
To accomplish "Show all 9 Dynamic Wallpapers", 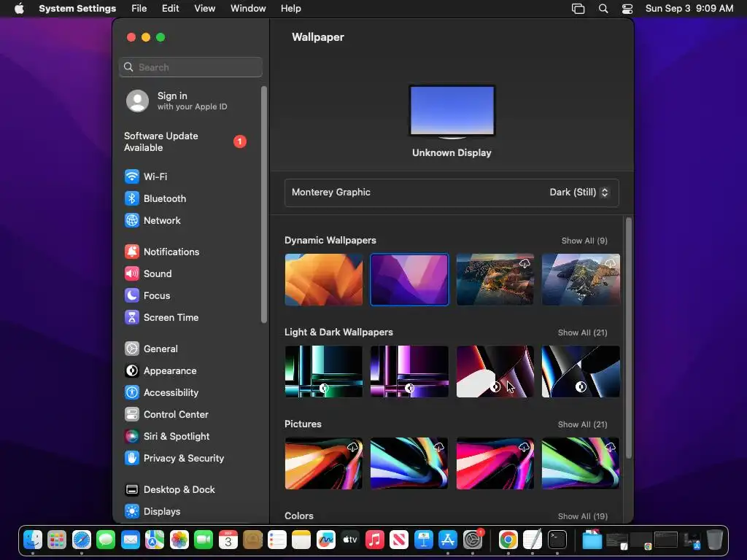I will [584, 241].
